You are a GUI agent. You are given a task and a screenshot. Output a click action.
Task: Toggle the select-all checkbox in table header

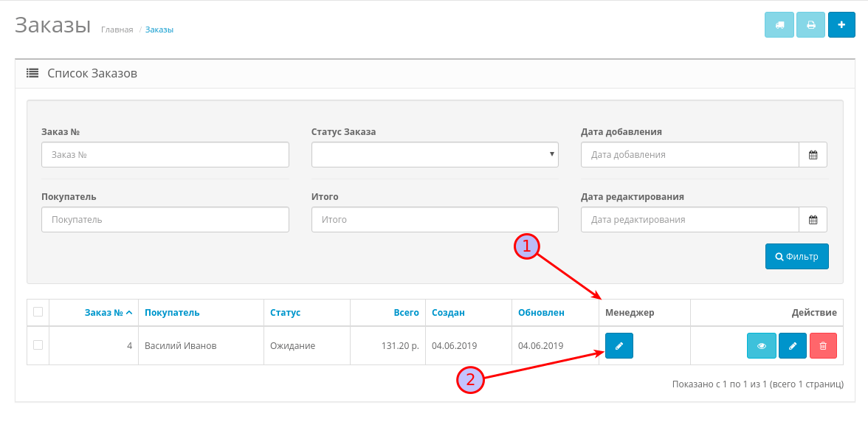click(x=38, y=312)
